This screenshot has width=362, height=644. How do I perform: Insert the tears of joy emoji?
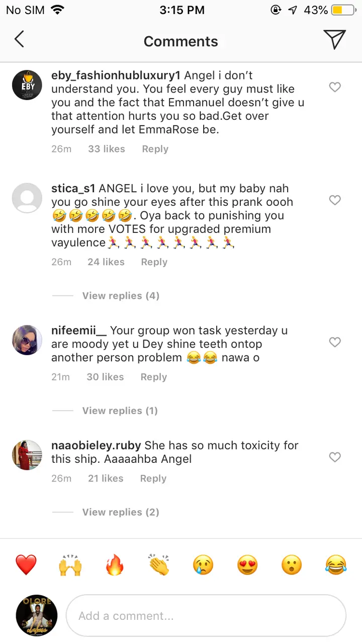click(x=336, y=565)
